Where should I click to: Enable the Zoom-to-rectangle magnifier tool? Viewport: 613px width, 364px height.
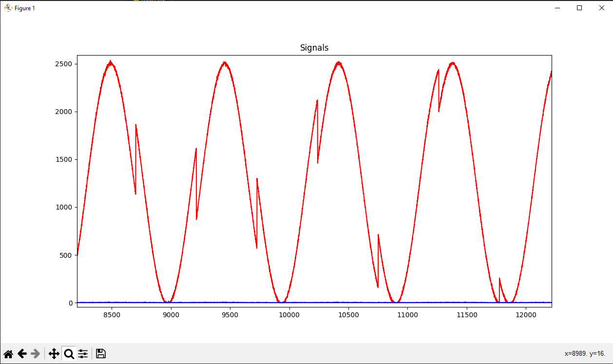(68, 353)
